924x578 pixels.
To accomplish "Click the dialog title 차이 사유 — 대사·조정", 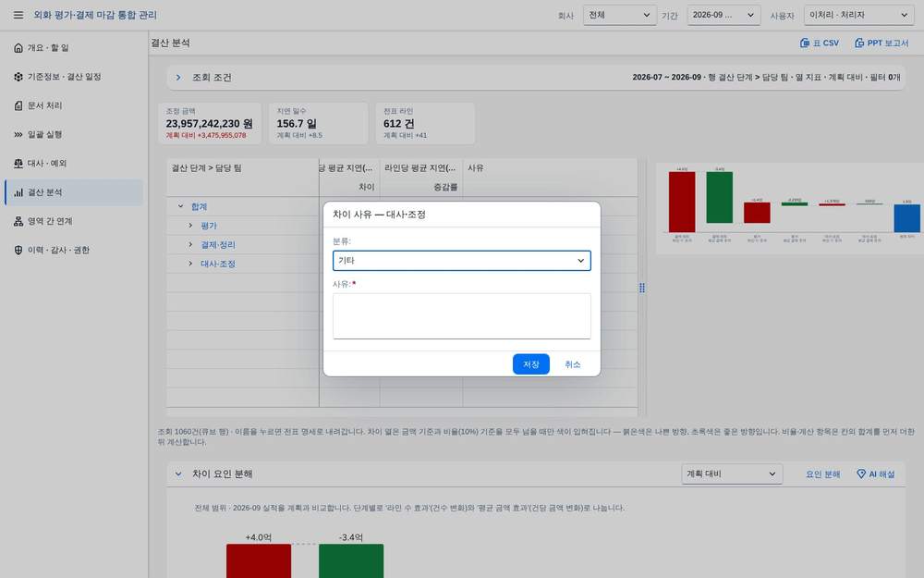I will (x=379, y=215).
